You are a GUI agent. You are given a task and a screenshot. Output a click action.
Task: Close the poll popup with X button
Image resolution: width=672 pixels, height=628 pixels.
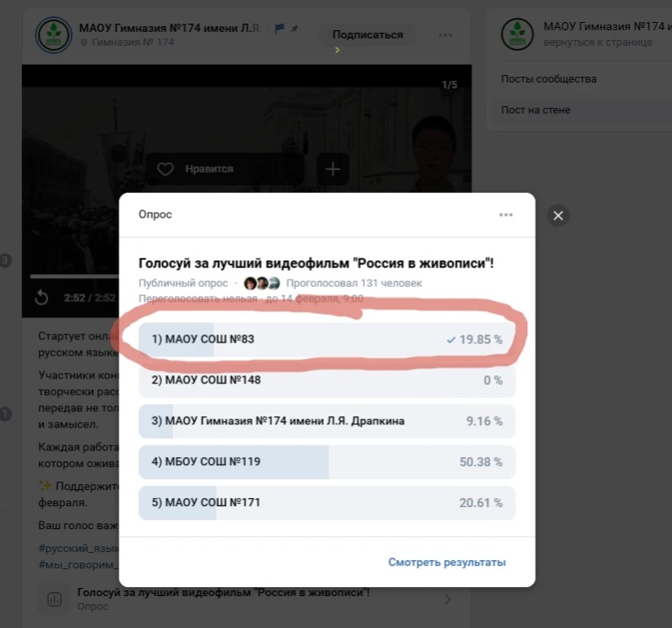point(558,216)
